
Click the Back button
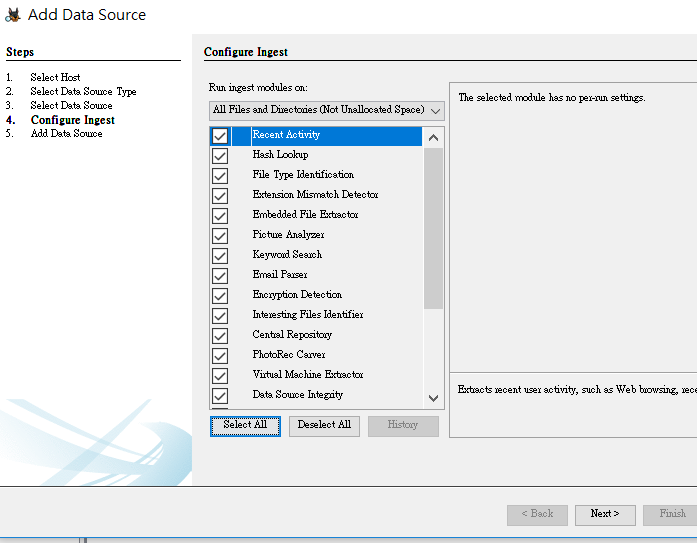[537, 515]
